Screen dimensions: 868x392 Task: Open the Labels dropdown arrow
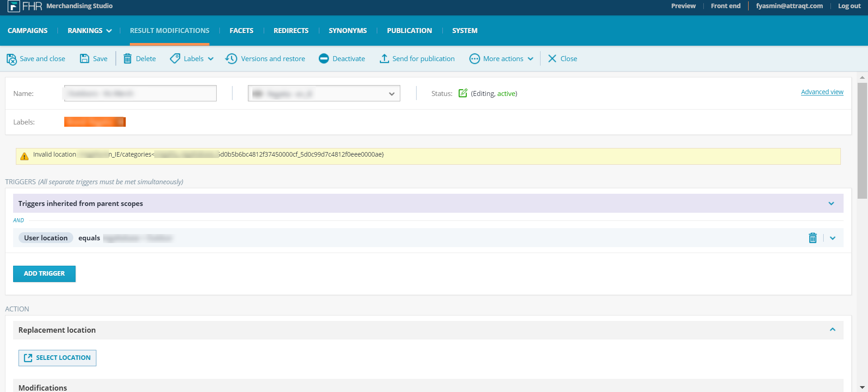211,59
